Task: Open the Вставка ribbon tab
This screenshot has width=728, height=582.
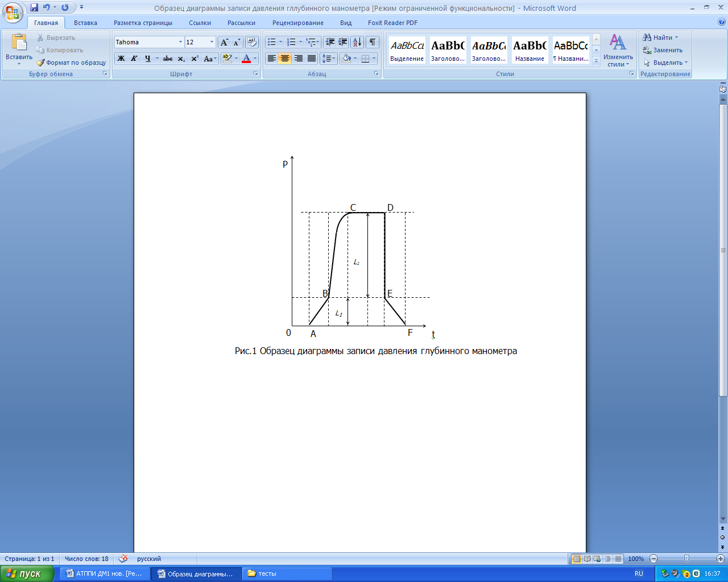Action: coord(85,23)
